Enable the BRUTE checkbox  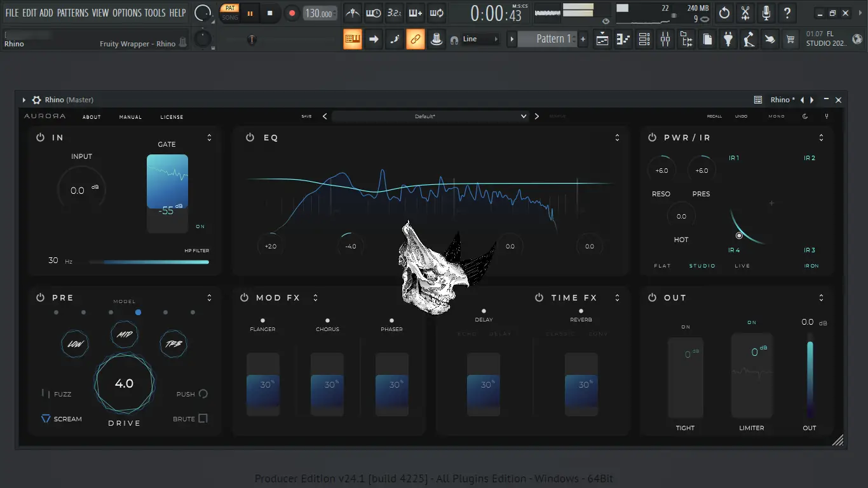click(203, 418)
